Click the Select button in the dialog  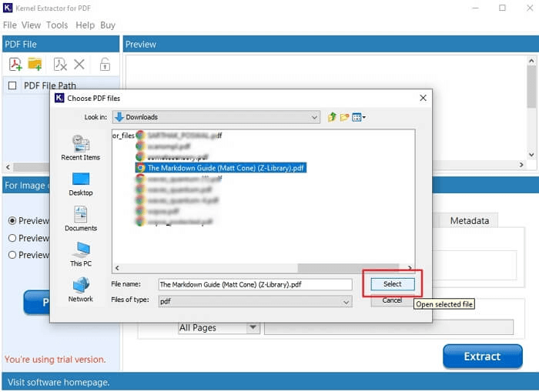(x=392, y=284)
